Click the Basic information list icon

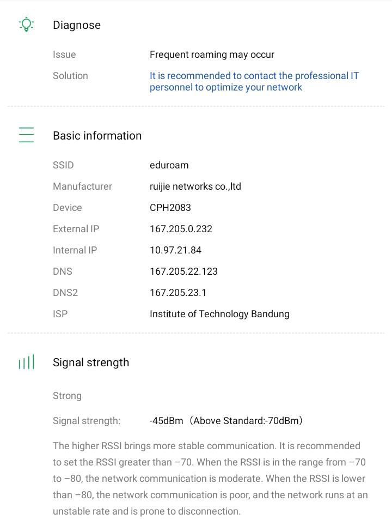(x=26, y=135)
